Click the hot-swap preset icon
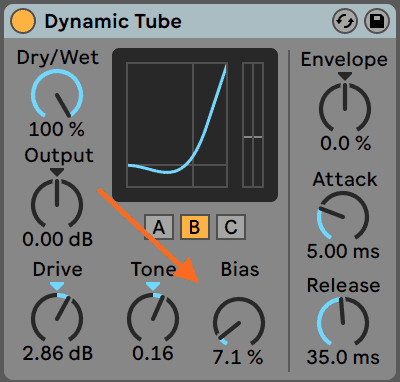The image size is (400, 382). (345, 21)
